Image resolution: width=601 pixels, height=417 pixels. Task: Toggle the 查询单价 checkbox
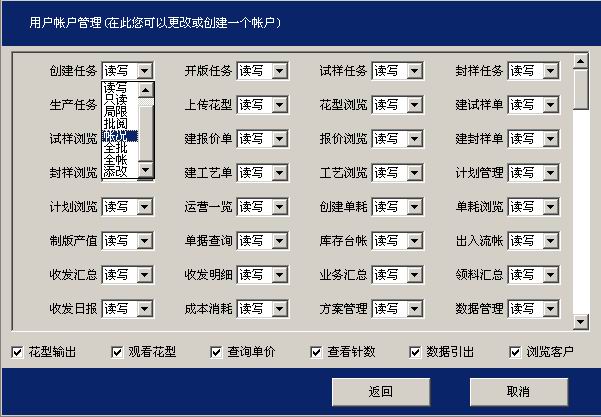pos(216,352)
